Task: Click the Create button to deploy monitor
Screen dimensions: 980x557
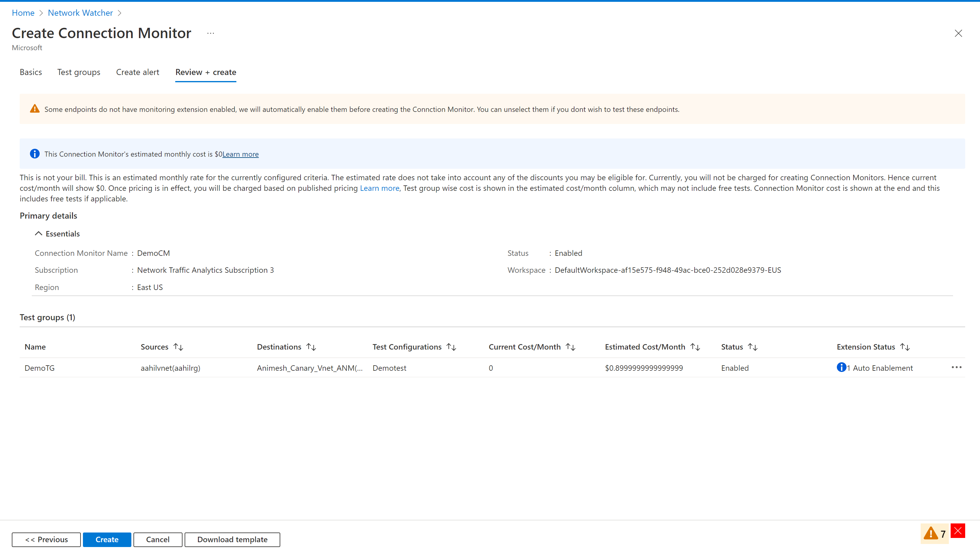Action: pyautogui.click(x=106, y=539)
